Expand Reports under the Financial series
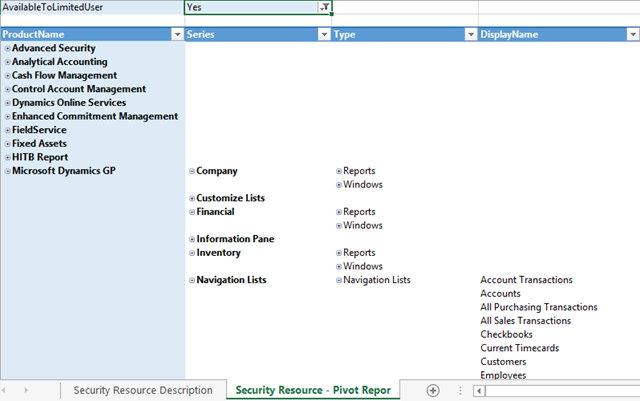Viewport: 640px width, 401px height. point(339,212)
